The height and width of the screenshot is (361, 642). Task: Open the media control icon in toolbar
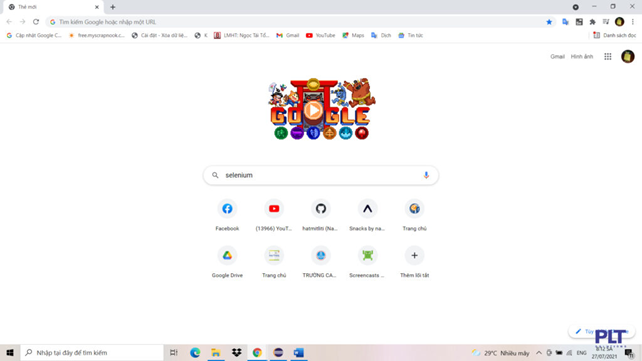point(606,22)
